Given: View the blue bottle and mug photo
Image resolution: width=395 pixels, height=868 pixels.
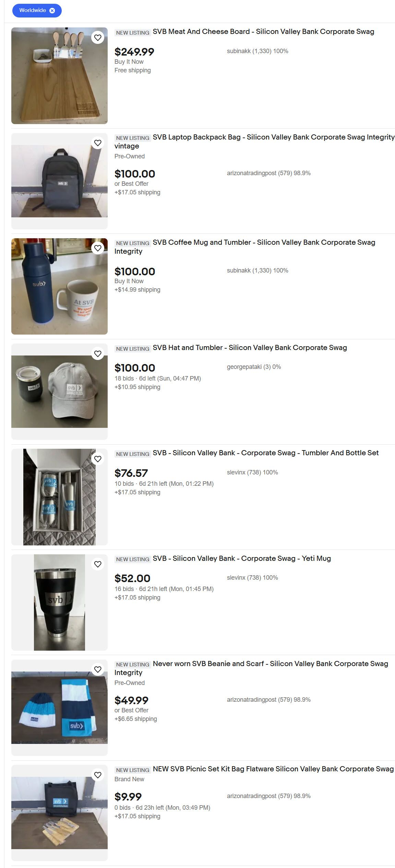Looking at the screenshot, I should click(x=59, y=286).
